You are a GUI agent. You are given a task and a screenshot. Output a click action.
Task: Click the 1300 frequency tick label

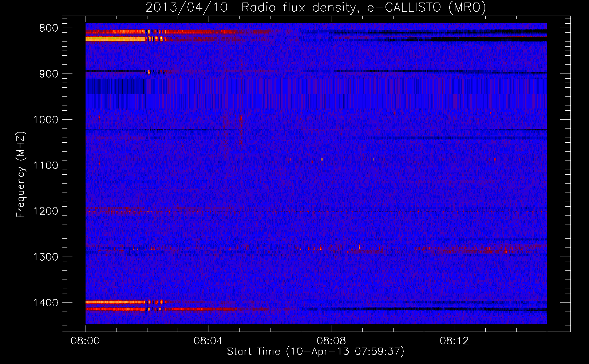point(46,257)
